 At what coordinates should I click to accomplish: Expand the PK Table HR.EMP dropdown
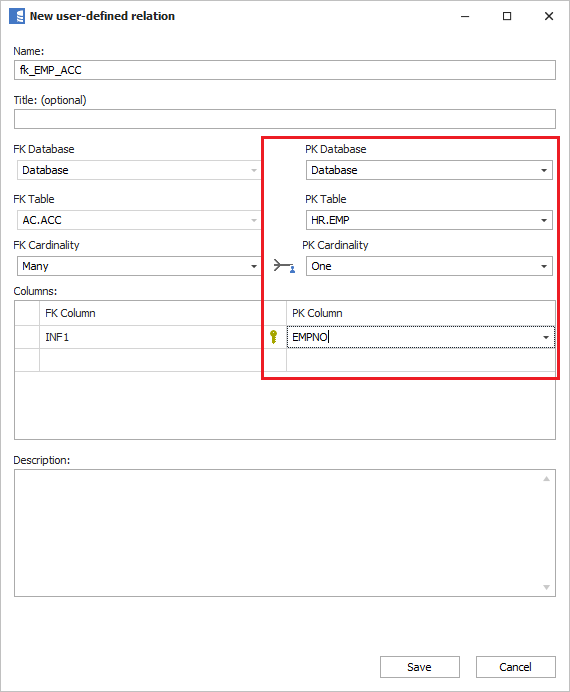point(544,220)
